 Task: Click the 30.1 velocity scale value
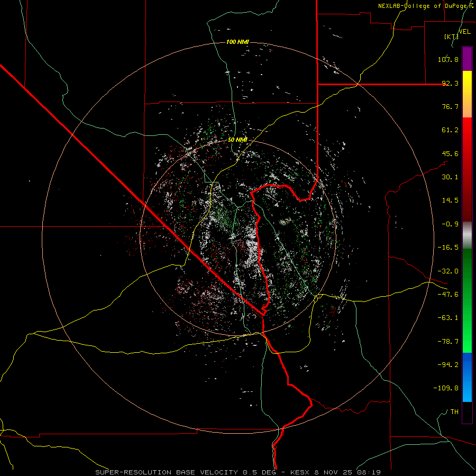pyautogui.click(x=450, y=177)
